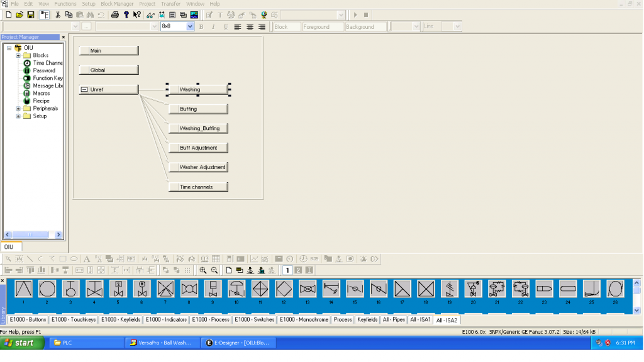Click the new block page icon in bottom toolbar
This screenshot has width=644, height=362.
click(x=229, y=270)
